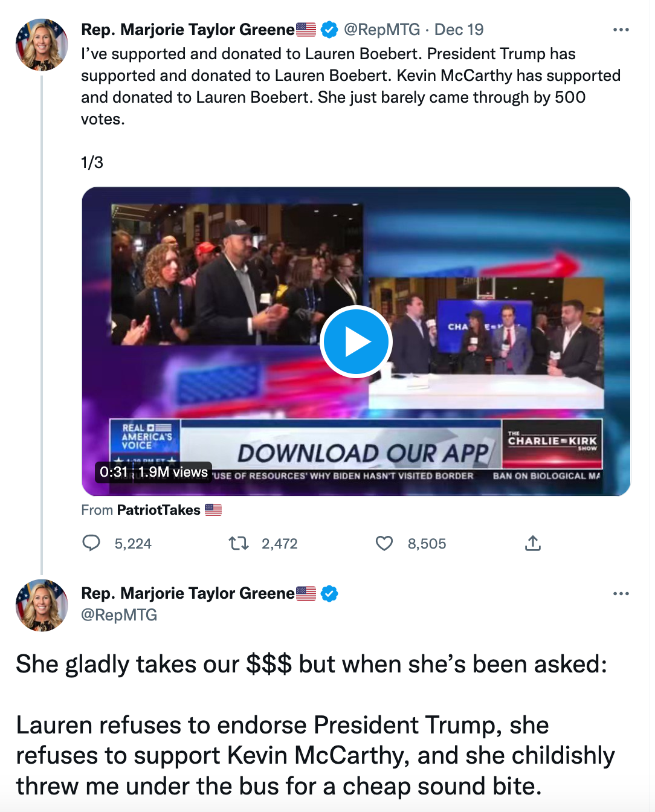Click the reply speech bubble icon
Viewport: 655px width, 812px height.
91,543
